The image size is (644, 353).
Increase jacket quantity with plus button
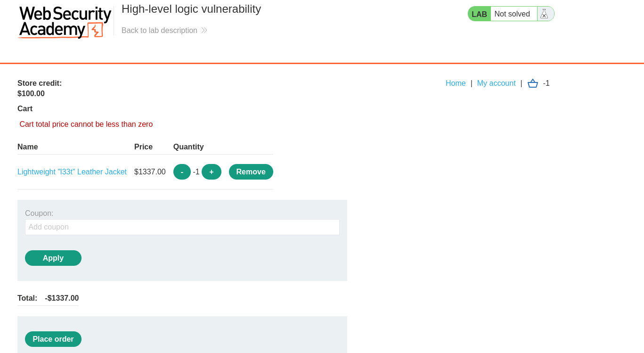click(212, 172)
